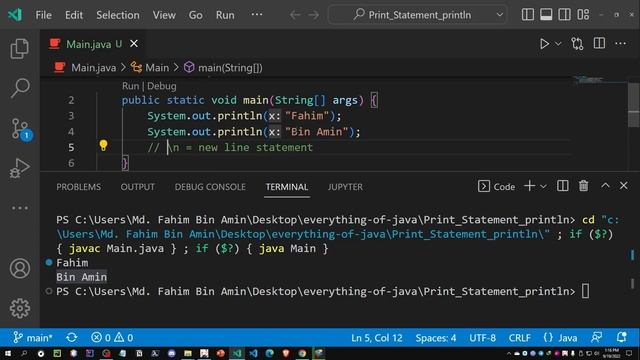The image size is (640, 360).
Task: Click the Debug code lens link
Action: coord(162,86)
